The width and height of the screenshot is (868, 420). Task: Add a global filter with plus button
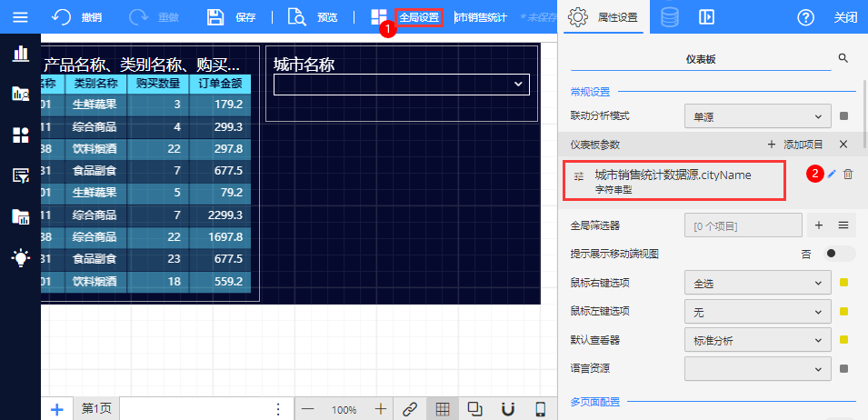[x=819, y=225]
